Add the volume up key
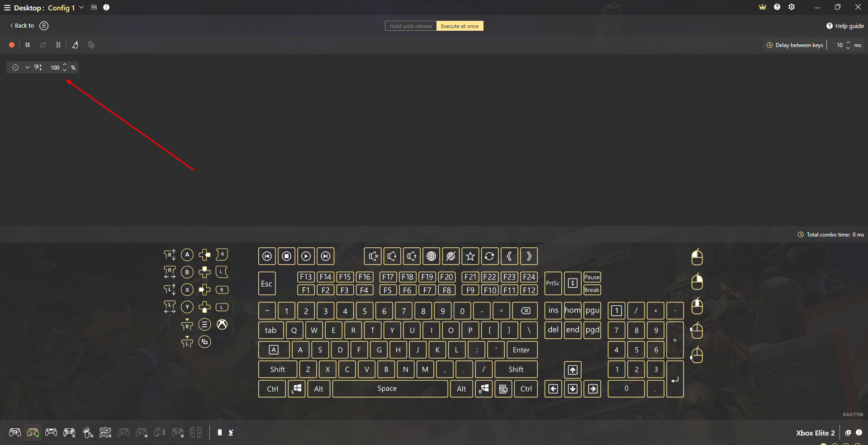Screen dimensions: 868x445 [412, 256]
